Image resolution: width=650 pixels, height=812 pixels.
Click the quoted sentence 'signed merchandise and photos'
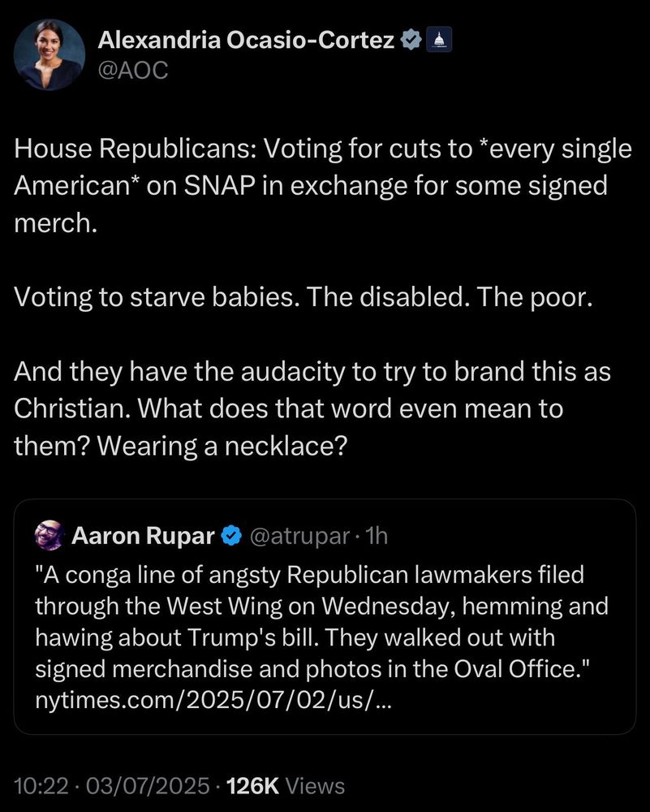(x=209, y=669)
